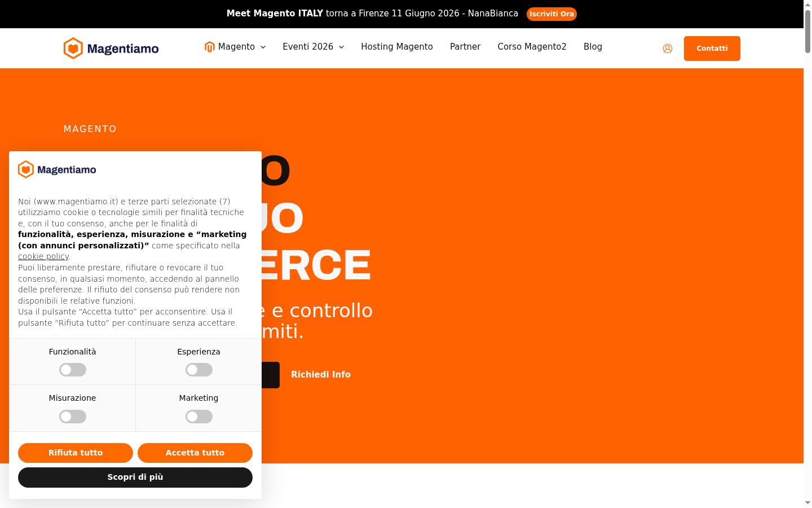This screenshot has height=508, width=812.
Task: Open the user account icon
Action: tap(668, 49)
